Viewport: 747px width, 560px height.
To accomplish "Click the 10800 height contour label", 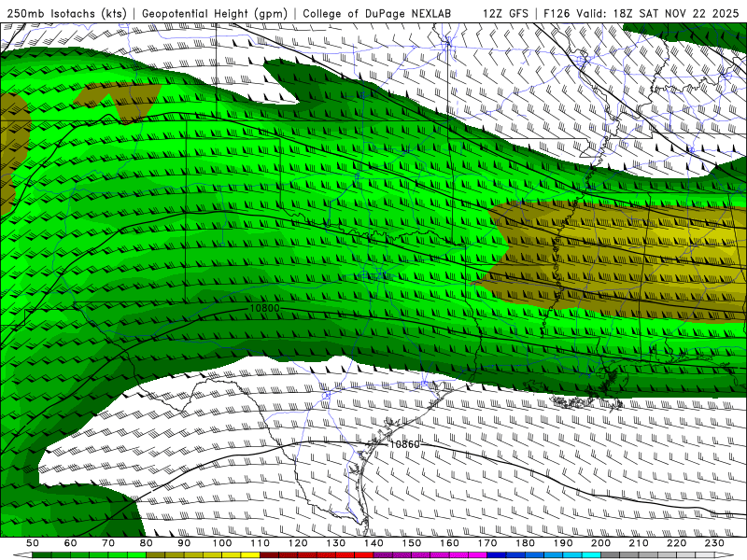I will pos(264,308).
